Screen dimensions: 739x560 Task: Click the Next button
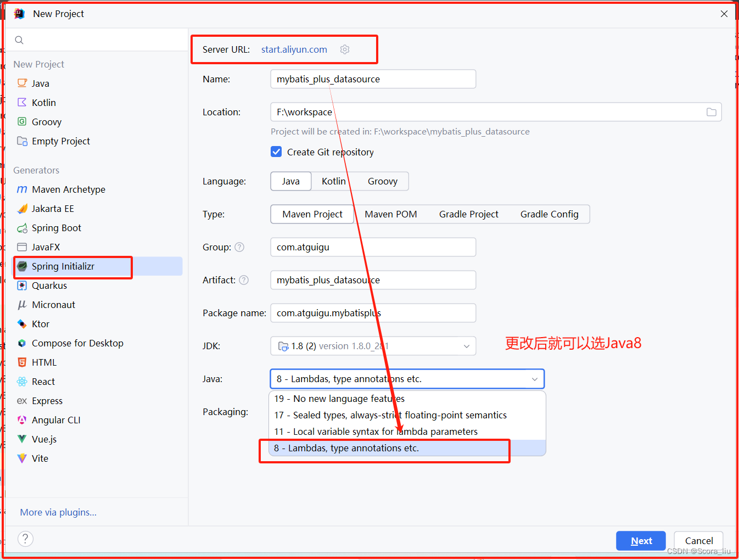[x=641, y=541]
